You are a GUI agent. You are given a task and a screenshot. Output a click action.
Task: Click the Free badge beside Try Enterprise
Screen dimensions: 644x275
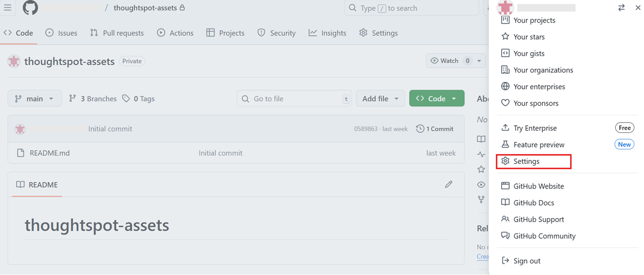[x=624, y=128]
